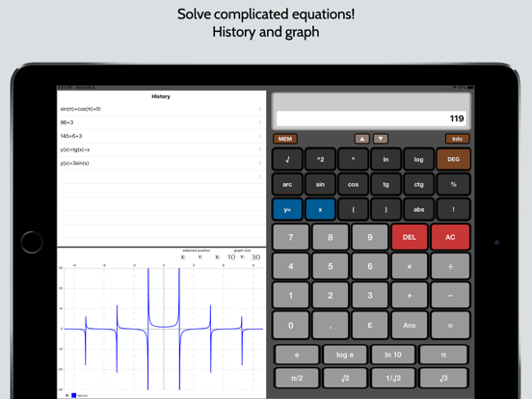Tap the Info button
Viewport: 532px width, 399px height.
pos(457,139)
